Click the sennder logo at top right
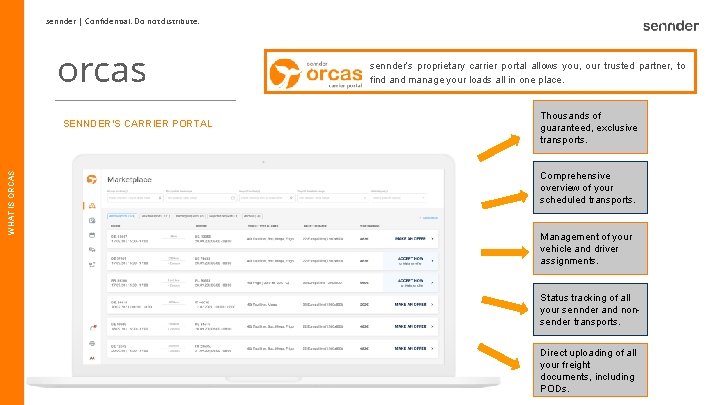Viewport: 720px width, 405px height. (x=671, y=26)
